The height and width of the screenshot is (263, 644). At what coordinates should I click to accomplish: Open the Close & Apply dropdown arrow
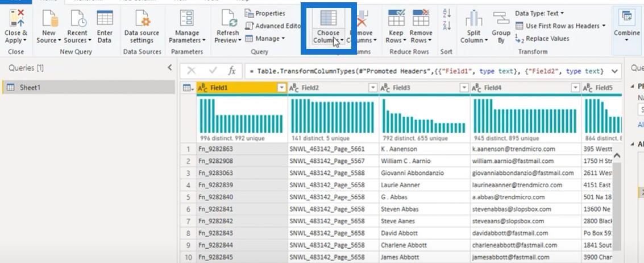24,40
